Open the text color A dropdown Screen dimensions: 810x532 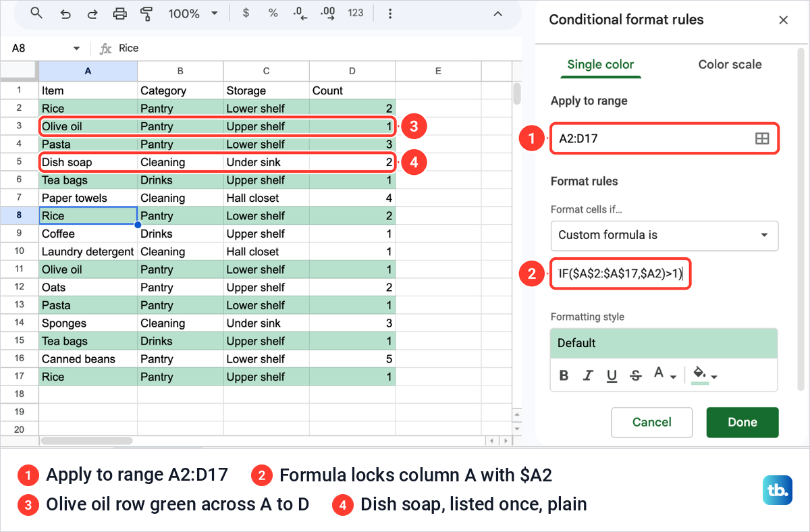click(x=664, y=375)
